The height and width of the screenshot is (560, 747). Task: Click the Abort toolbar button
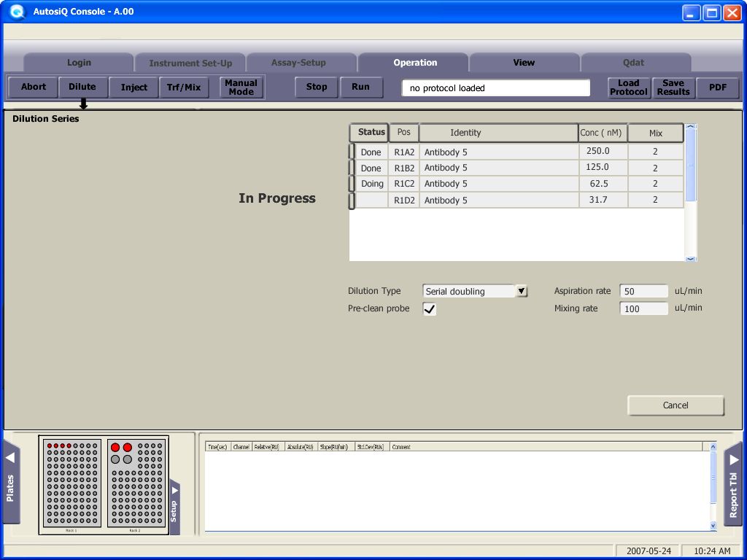point(34,87)
